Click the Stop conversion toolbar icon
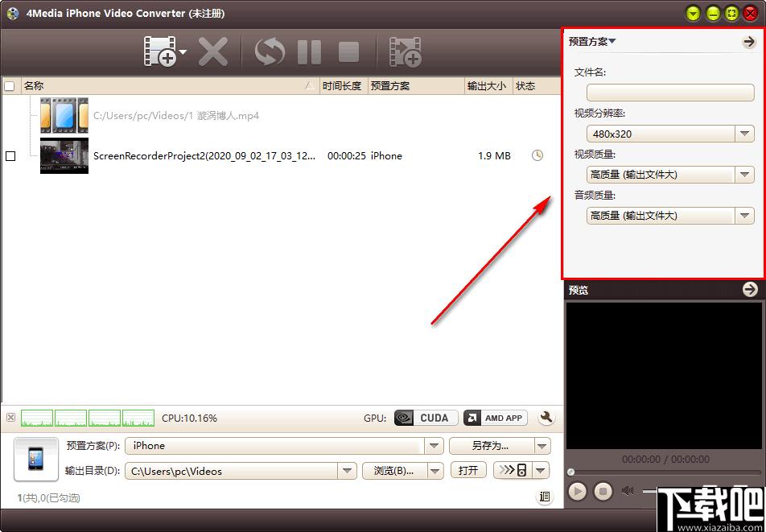766x532 pixels. click(349, 52)
